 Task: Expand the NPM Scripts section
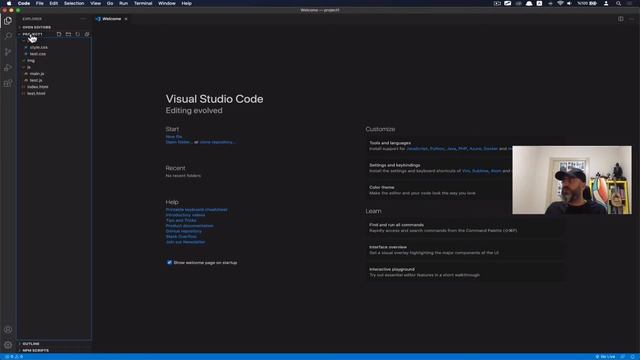tap(36, 350)
